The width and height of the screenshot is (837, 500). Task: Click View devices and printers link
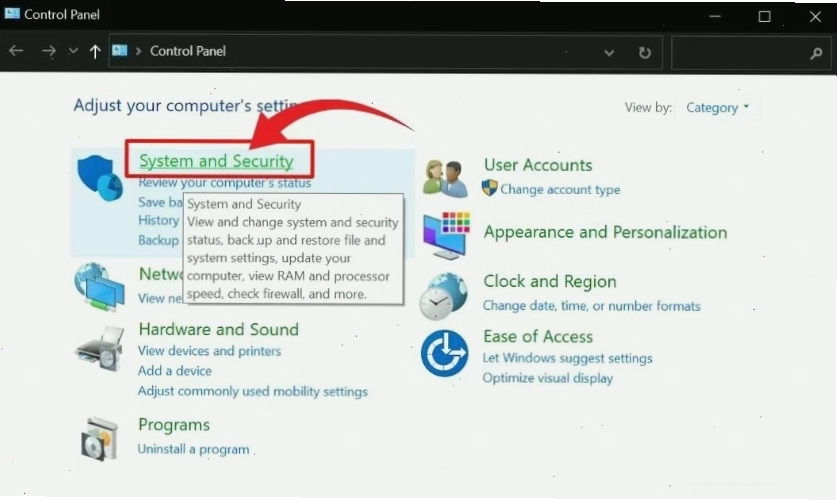tap(209, 351)
